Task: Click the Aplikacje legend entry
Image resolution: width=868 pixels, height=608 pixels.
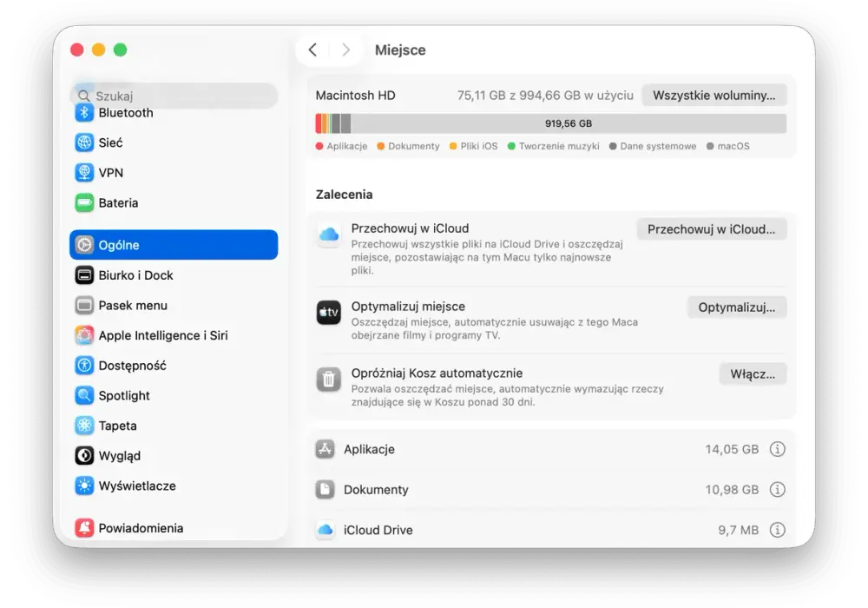Action: pyautogui.click(x=341, y=146)
